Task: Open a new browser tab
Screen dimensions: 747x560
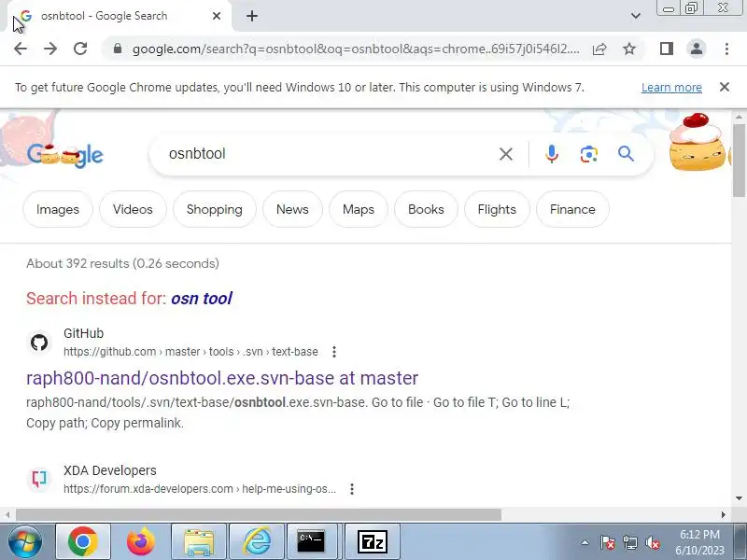Action: click(252, 16)
